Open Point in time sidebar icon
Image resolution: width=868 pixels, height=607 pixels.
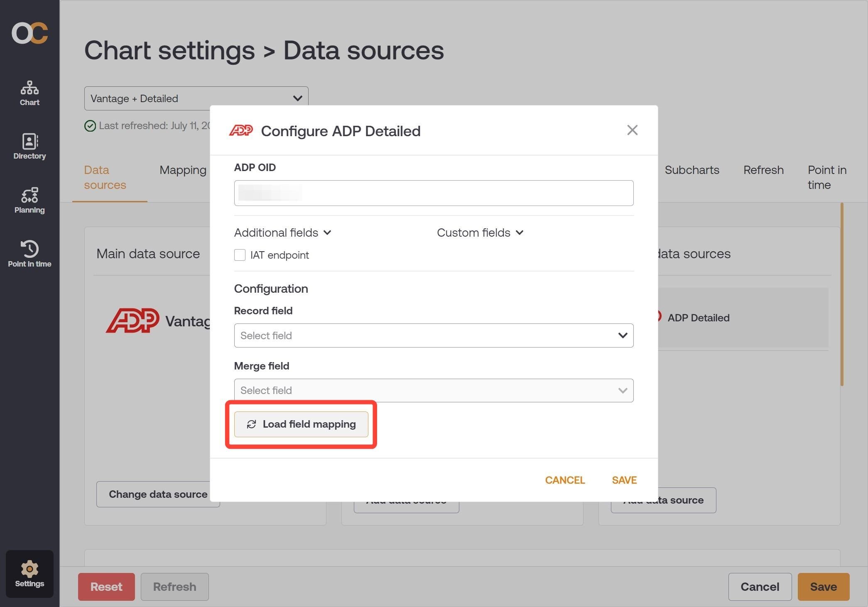coord(29,254)
